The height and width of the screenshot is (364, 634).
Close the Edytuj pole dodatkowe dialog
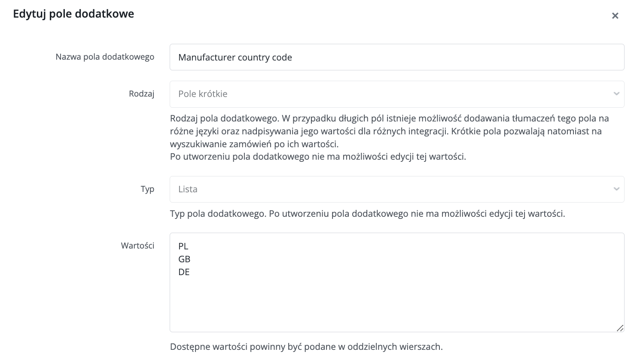pyautogui.click(x=615, y=16)
